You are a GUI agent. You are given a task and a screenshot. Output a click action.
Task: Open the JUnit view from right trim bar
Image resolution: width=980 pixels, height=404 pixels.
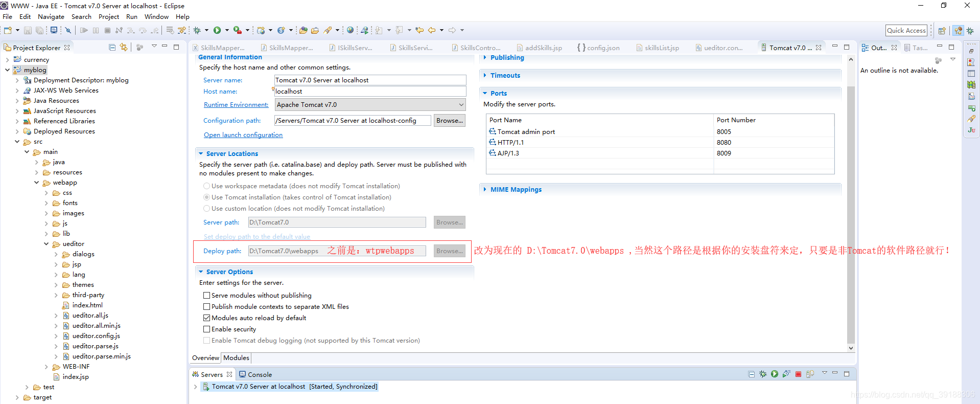[971, 130]
